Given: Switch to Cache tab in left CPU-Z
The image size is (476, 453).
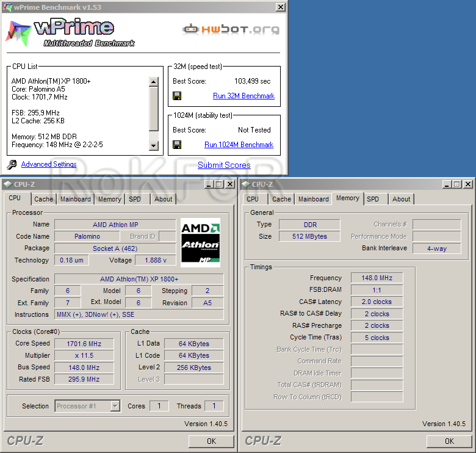Looking at the screenshot, I should tap(43, 199).
